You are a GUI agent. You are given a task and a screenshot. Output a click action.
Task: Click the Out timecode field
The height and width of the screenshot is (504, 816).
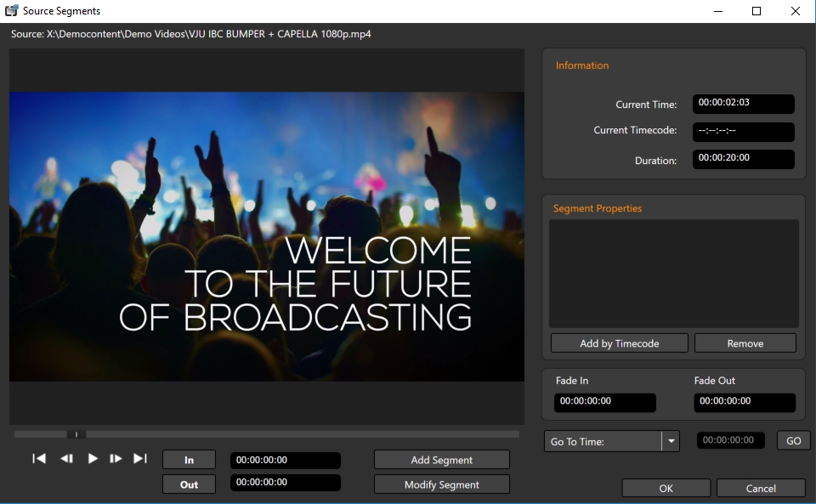point(286,483)
